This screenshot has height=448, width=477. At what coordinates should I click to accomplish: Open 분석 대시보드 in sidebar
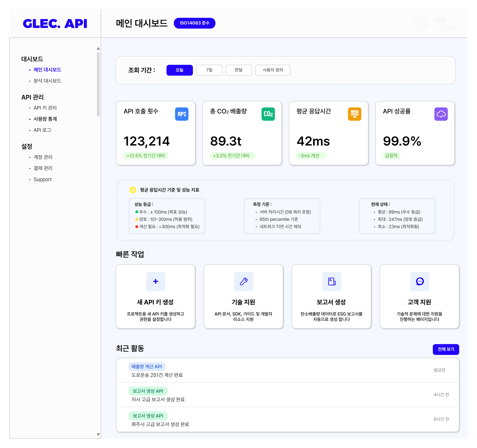pos(47,81)
